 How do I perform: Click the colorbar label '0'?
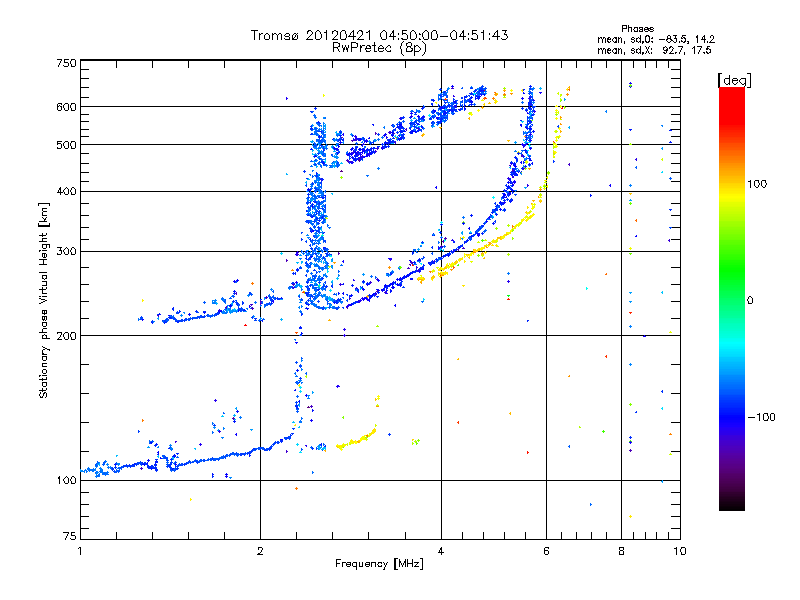point(750,301)
